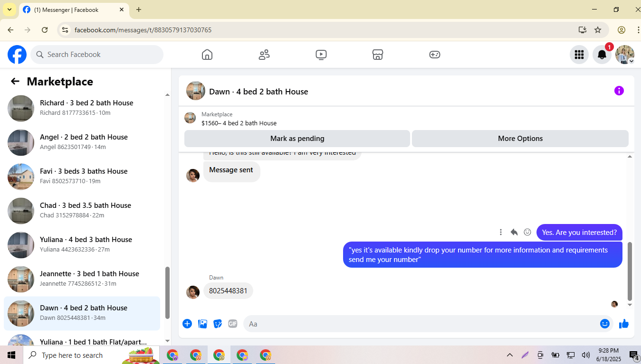Open the Windows notification center
641x364 pixels.
coord(633,355)
